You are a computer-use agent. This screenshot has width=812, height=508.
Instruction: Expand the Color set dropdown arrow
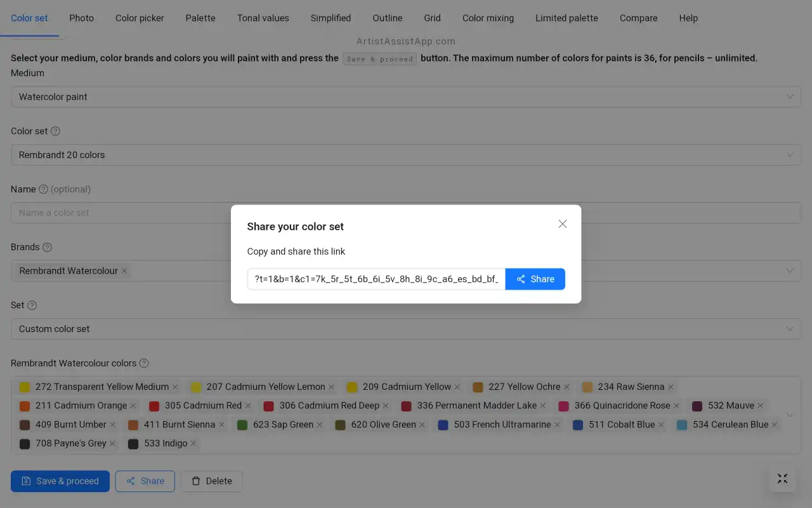point(790,155)
